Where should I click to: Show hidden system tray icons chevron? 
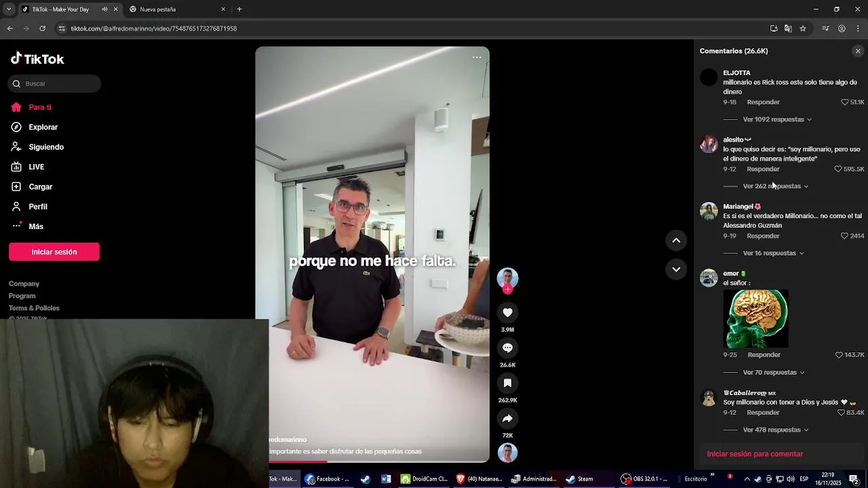(747, 479)
